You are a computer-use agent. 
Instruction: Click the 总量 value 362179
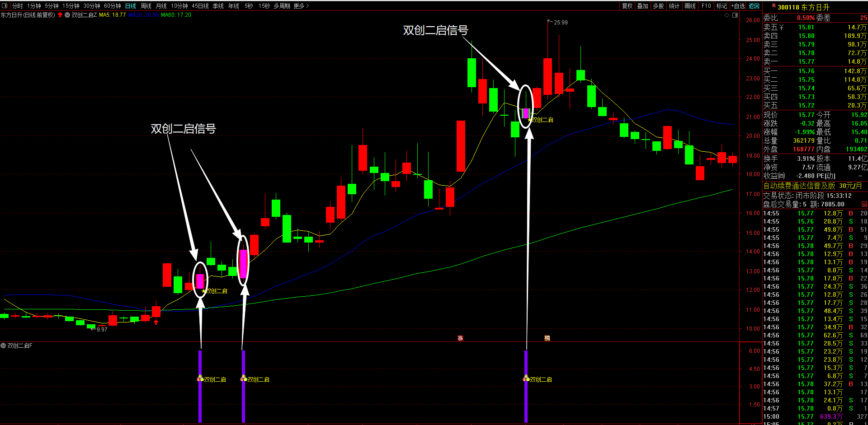click(804, 140)
